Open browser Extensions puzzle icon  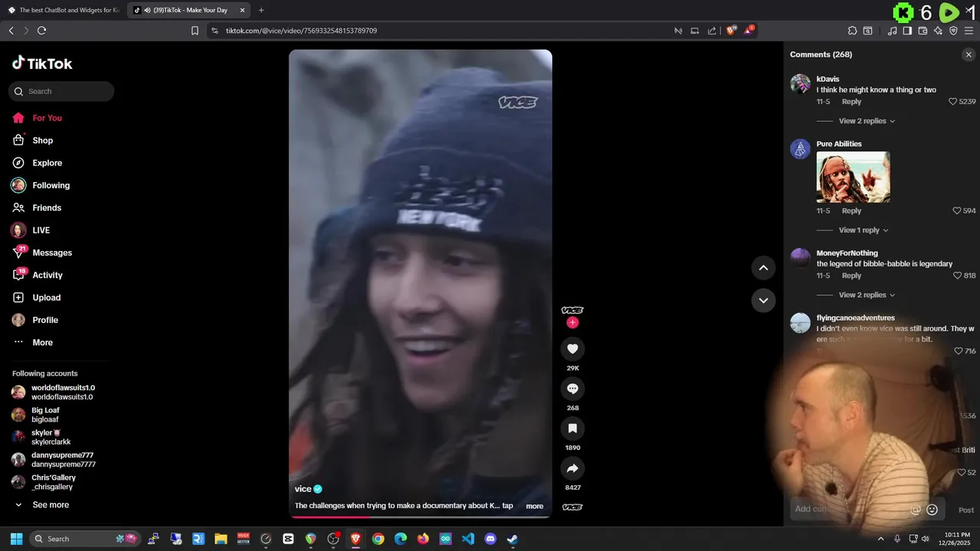click(852, 31)
